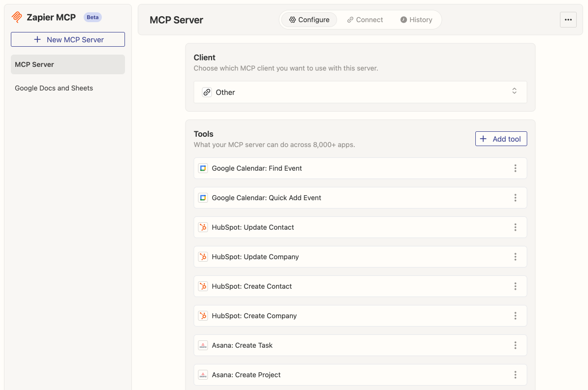Image resolution: width=588 pixels, height=390 pixels.
Task: Open the Client dropdown showing Other
Action: pos(360,92)
